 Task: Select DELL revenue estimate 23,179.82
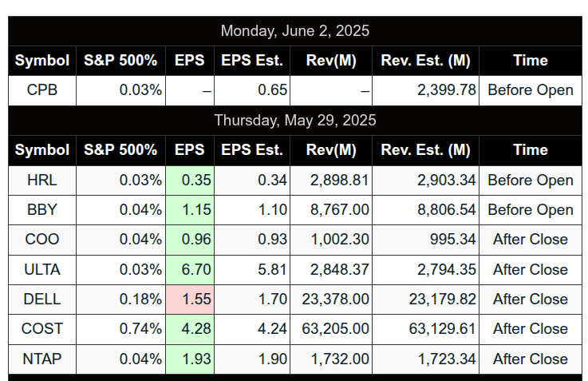point(425,300)
